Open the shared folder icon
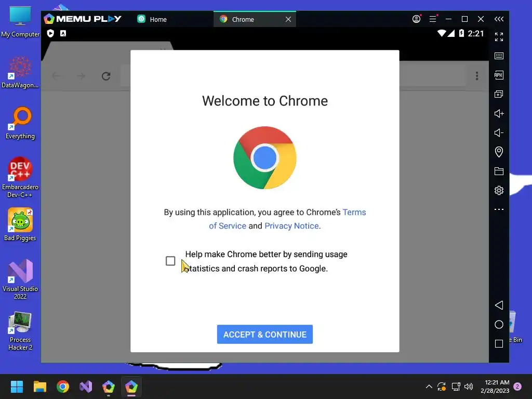The width and height of the screenshot is (532, 399). 499,171
